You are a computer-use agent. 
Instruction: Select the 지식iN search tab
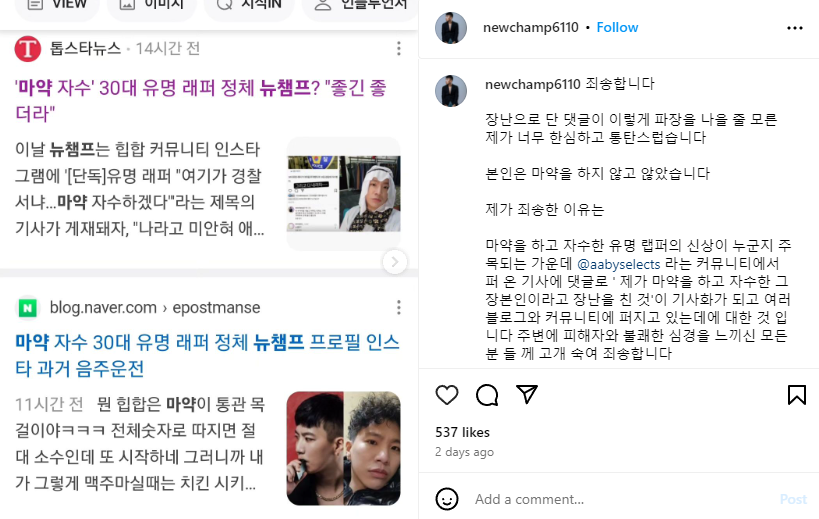pos(249,5)
